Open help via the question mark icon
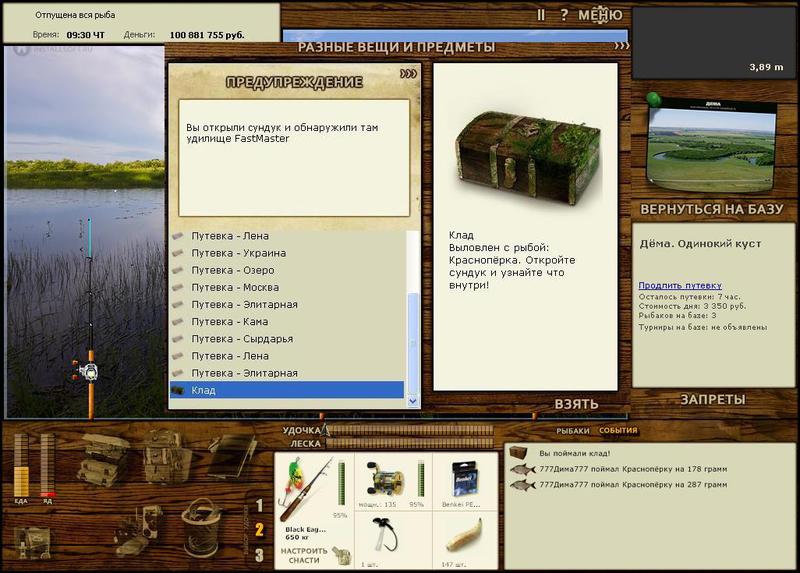This screenshot has width=800, height=573. [x=564, y=14]
